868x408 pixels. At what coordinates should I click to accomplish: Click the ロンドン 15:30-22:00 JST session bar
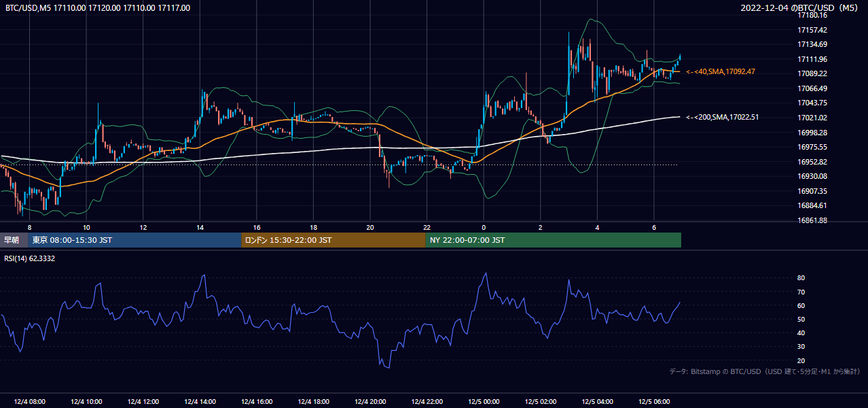(333, 240)
